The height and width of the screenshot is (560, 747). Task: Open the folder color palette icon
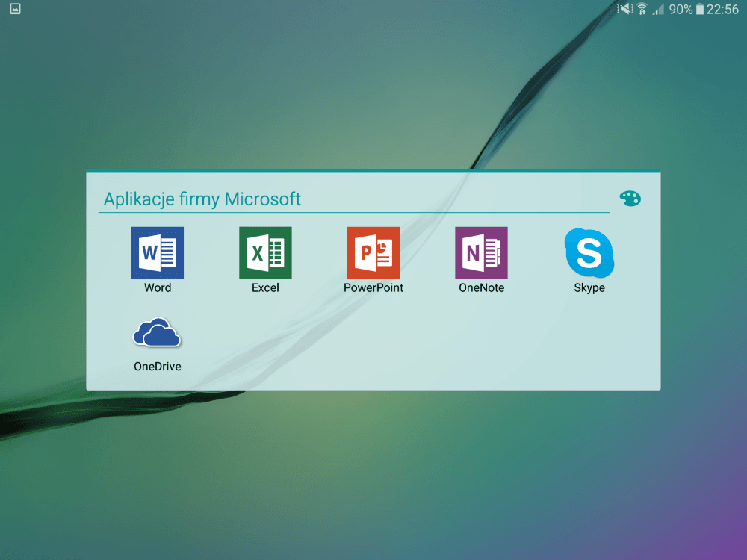[630, 198]
